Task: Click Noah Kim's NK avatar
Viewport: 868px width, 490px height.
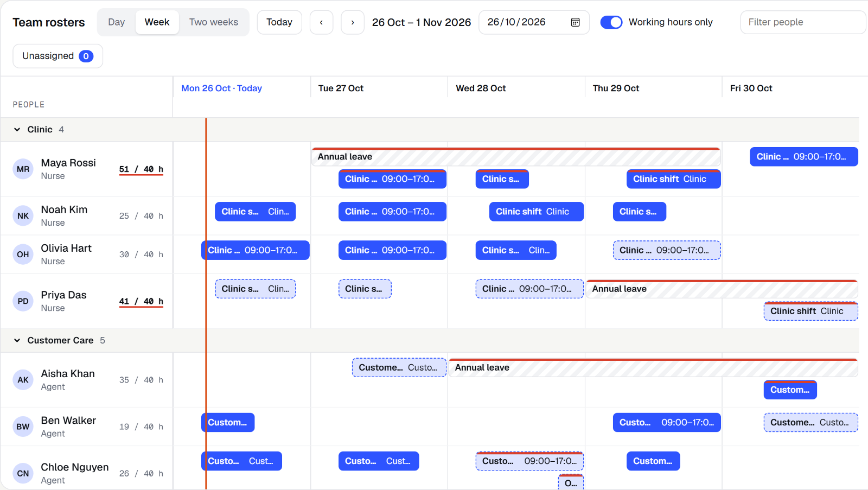Action: (23, 216)
